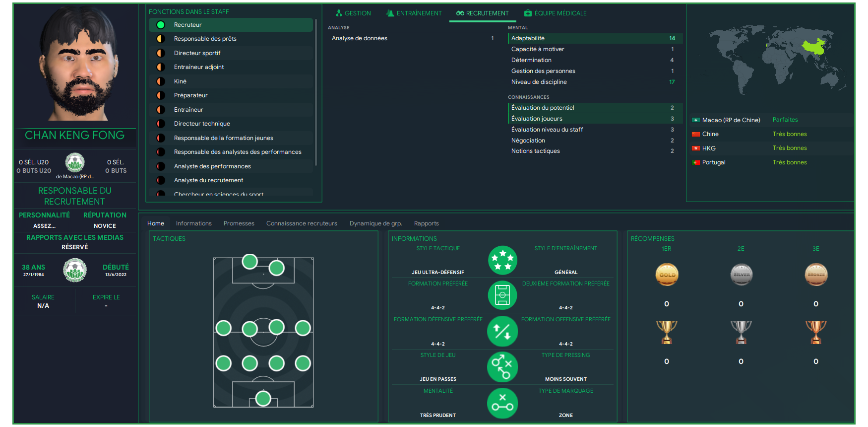
Task: Click the bronze medal icon
Action: (x=816, y=275)
